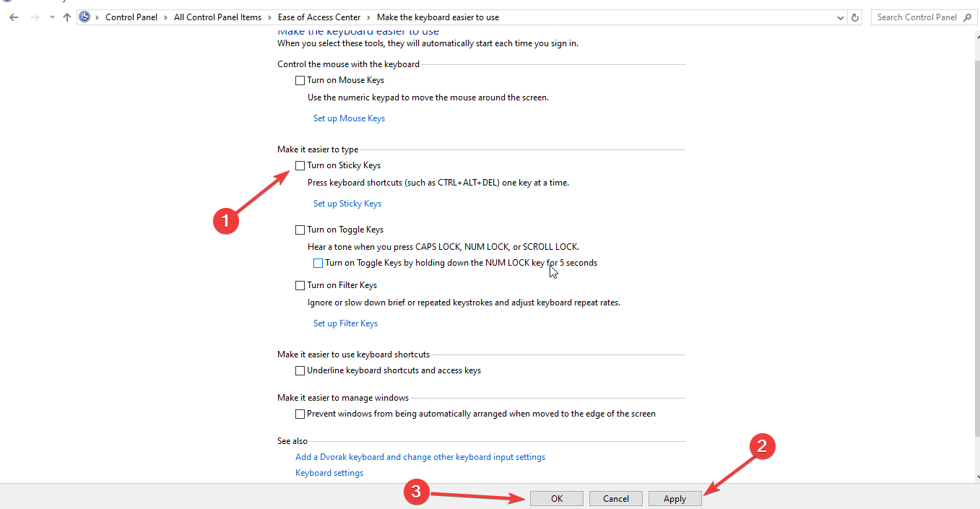Enable Turn on Sticky Keys
The height and width of the screenshot is (509, 980).
coord(300,165)
